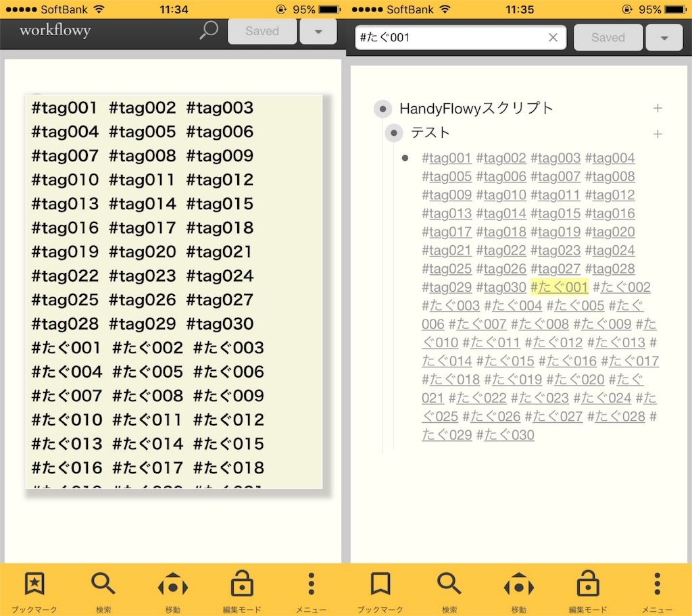Viewport: 692px width, 616px height.
Task: Select #tag001 in the popup tag list
Action: click(x=64, y=107)
